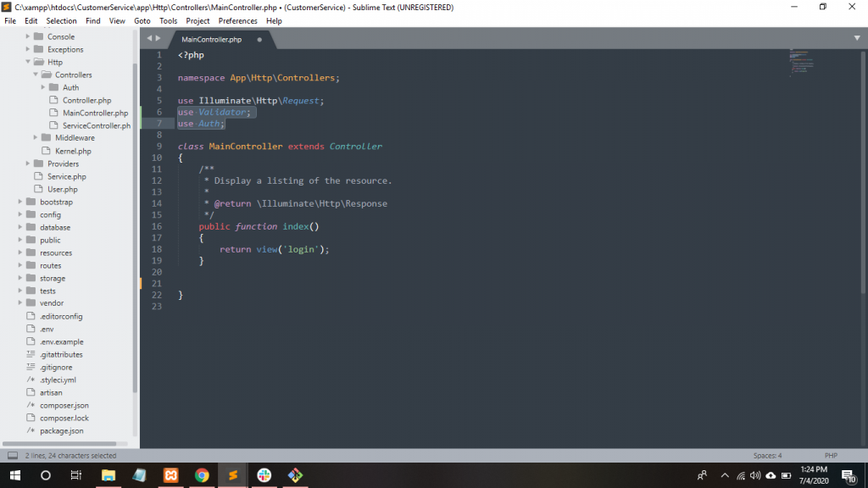Open Google Chrome from the taskbar

coord(202,475)
